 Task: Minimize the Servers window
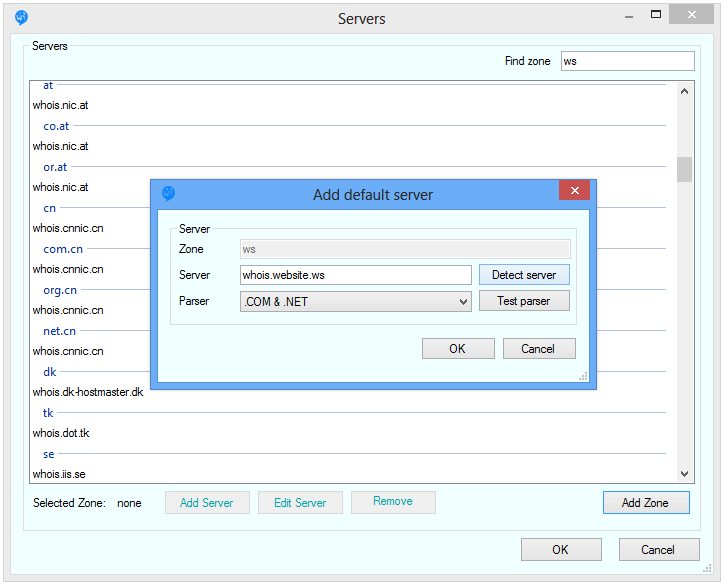628,15
